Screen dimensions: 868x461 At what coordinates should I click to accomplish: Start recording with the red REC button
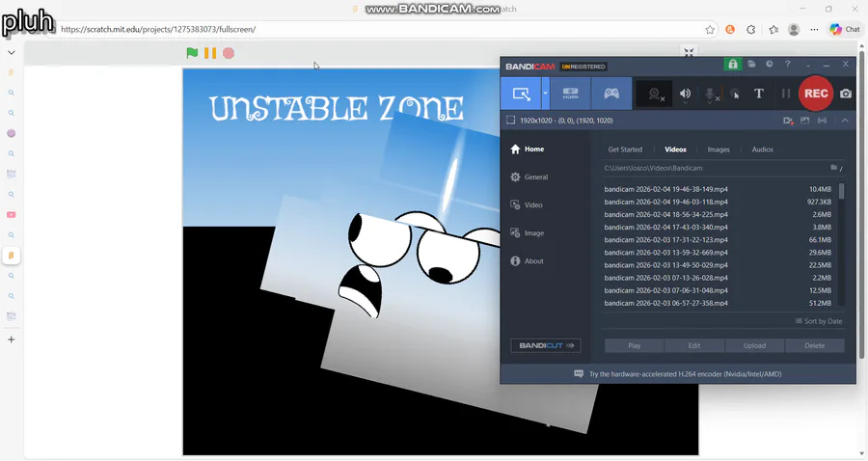[x=816, y=94]
